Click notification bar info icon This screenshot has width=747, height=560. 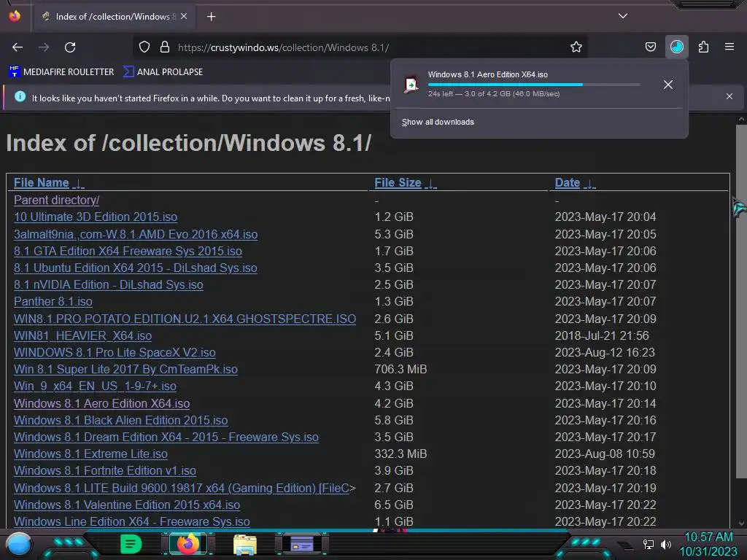point(20,96)
